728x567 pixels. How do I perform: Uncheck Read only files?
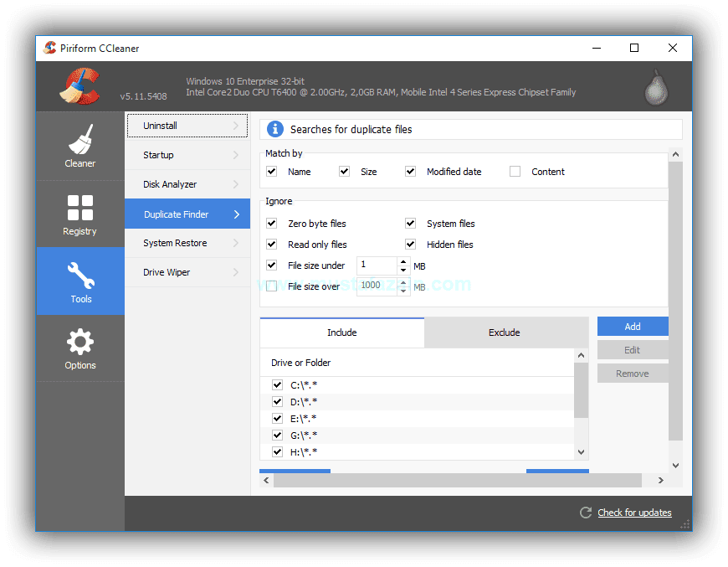point(272,244)
